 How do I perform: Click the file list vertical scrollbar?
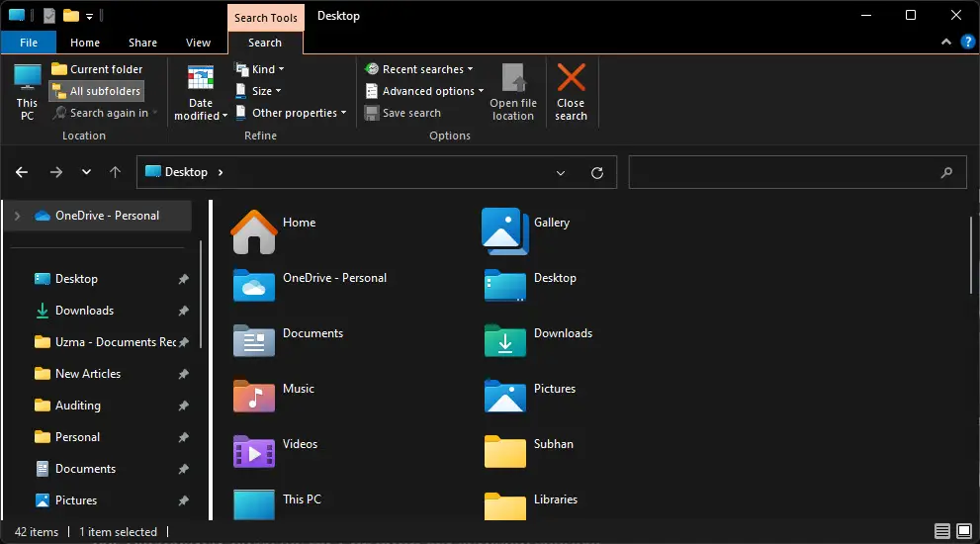tap(971, 255)
